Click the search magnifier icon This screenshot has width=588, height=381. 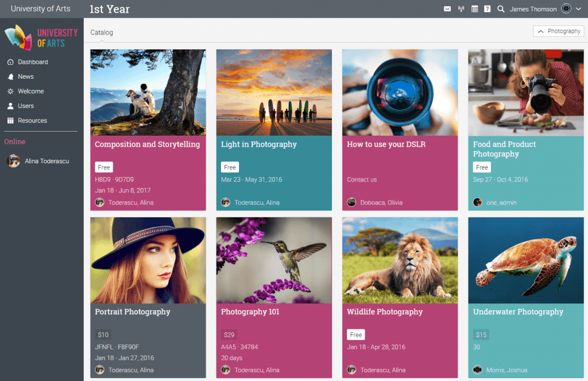501,9
